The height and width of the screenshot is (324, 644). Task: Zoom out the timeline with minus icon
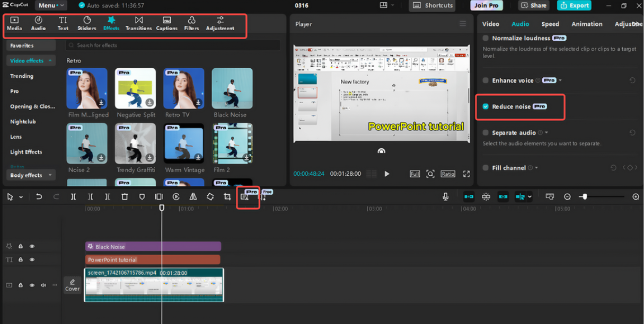click(567, 196)
